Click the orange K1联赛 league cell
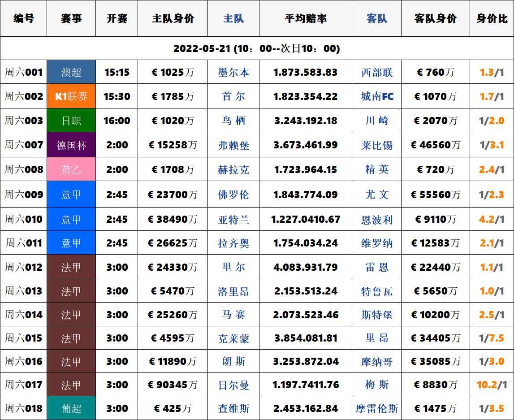 (71, 96)
